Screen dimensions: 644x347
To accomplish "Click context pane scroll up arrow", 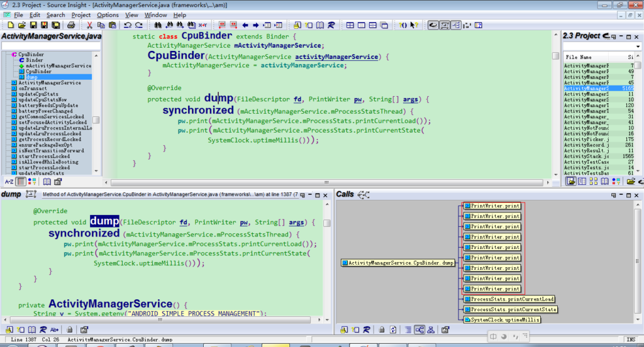I will point(327,204).
